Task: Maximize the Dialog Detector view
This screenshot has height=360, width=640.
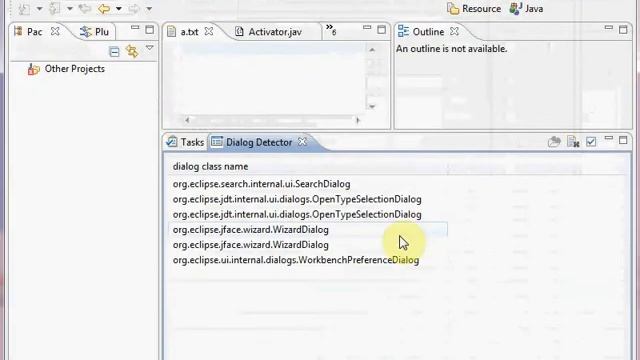Action: click(x=623, y=140)
